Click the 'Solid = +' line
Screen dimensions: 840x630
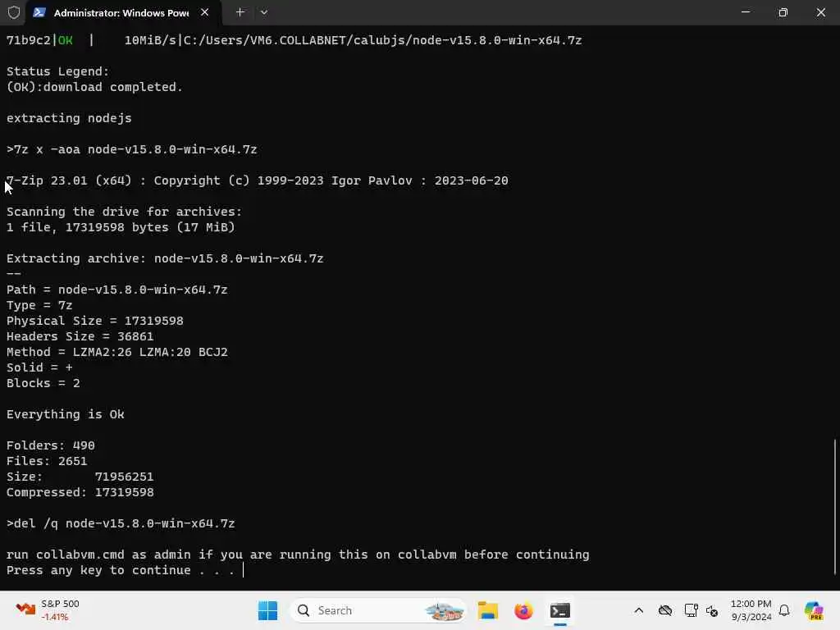(39, 367)
